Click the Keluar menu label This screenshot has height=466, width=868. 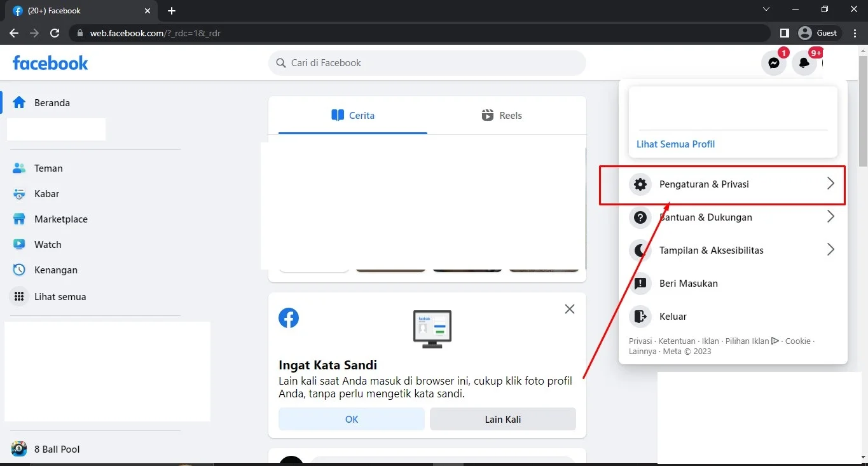(x=673, y=317)
